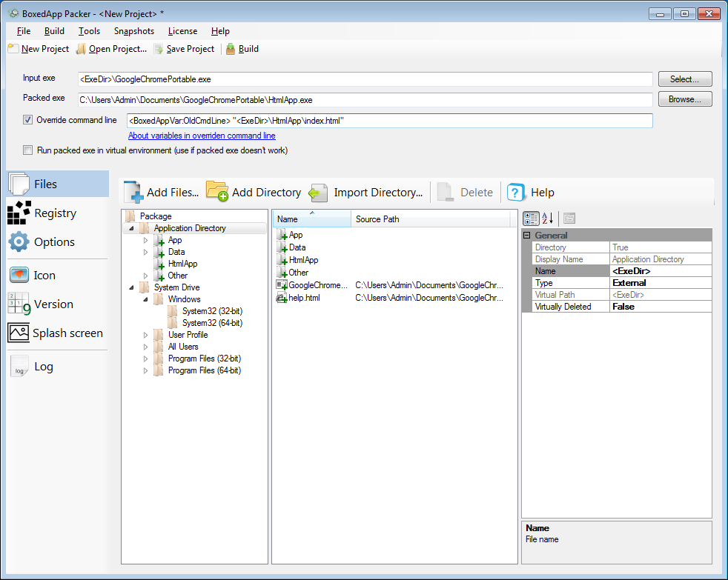Expand the User Profile tree node
Screen dimensions: 728x580
click(145, 335)
